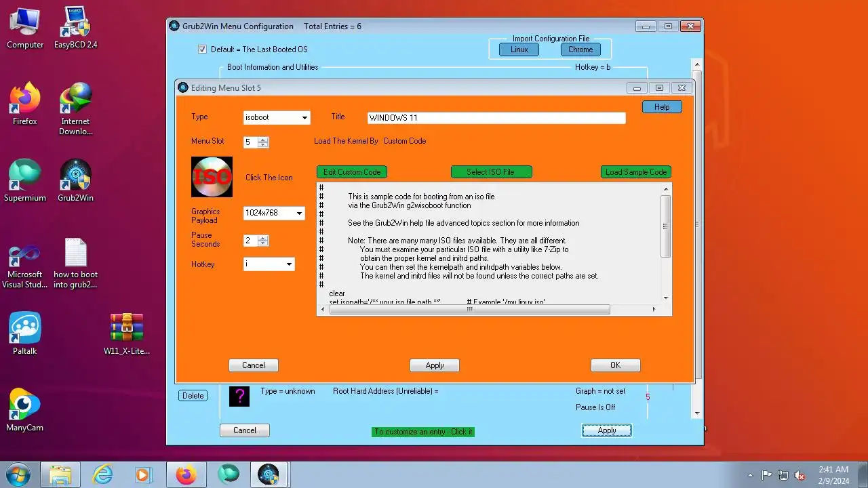The width and height of the screenshot is (868, 488).
Task: Click Apply in the Editing Menu Slot dialog
Action: pos(435,365)
